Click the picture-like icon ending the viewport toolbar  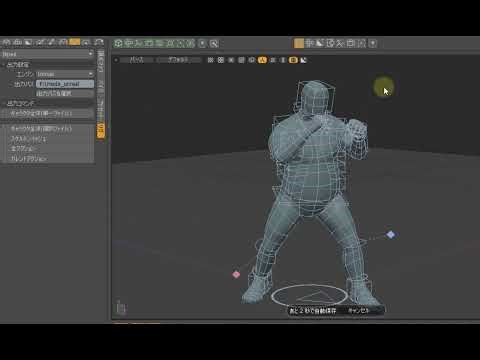click(x=303, y=60)
